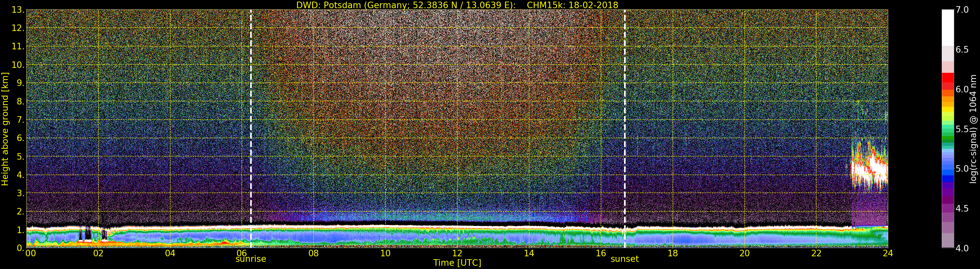Click the 'Time [UTC]' axis label
The height and width of the screenshot is (269, 980).
pyautogui.click(x=457, y=263)
